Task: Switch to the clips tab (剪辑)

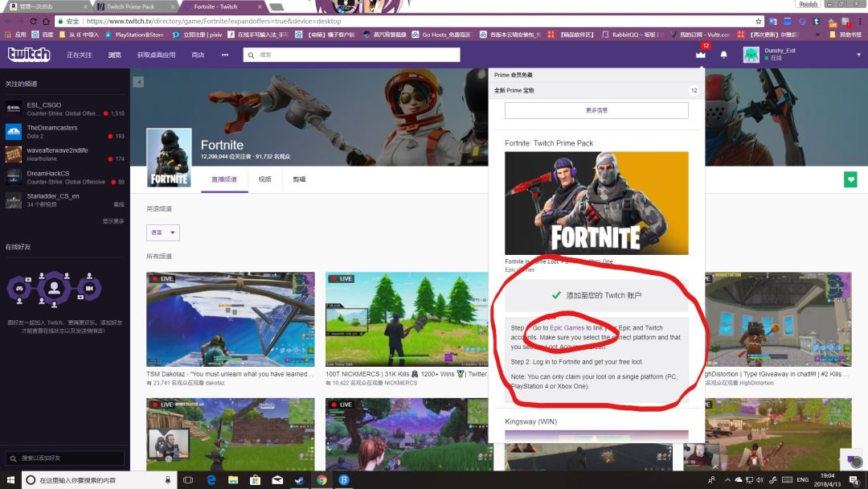Action: (300, 179)
